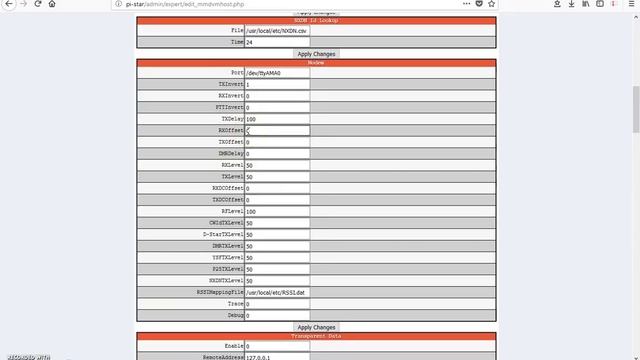Show site information icon in address bar
Viewport: 640px width, 360px height.
point(118,4)
